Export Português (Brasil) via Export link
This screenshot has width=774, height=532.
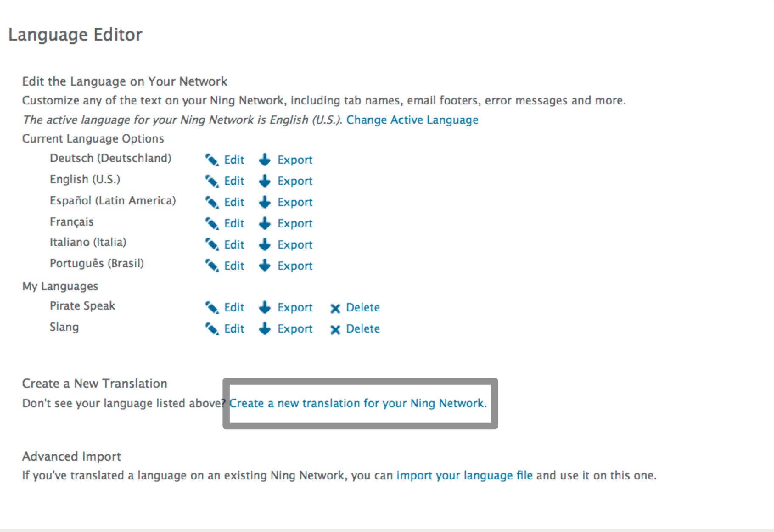(x=295, y=266)
